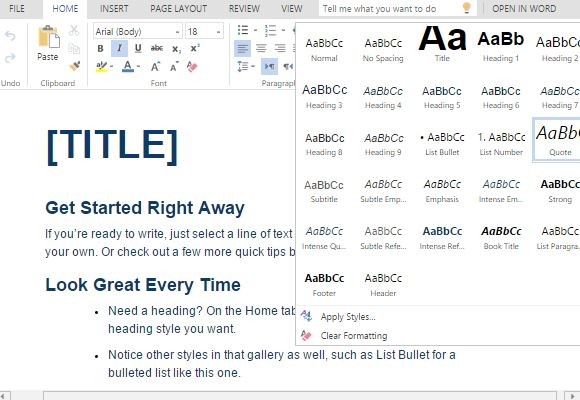
Task: Click OPEN IN WORD
Action: [x=524, y=9]
